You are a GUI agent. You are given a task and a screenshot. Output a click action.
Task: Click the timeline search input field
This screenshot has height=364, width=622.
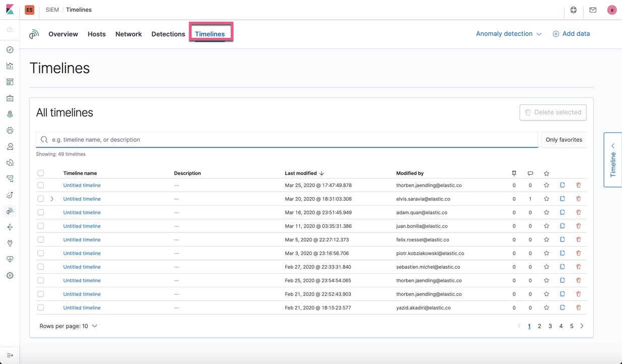[x=287, y=140]
